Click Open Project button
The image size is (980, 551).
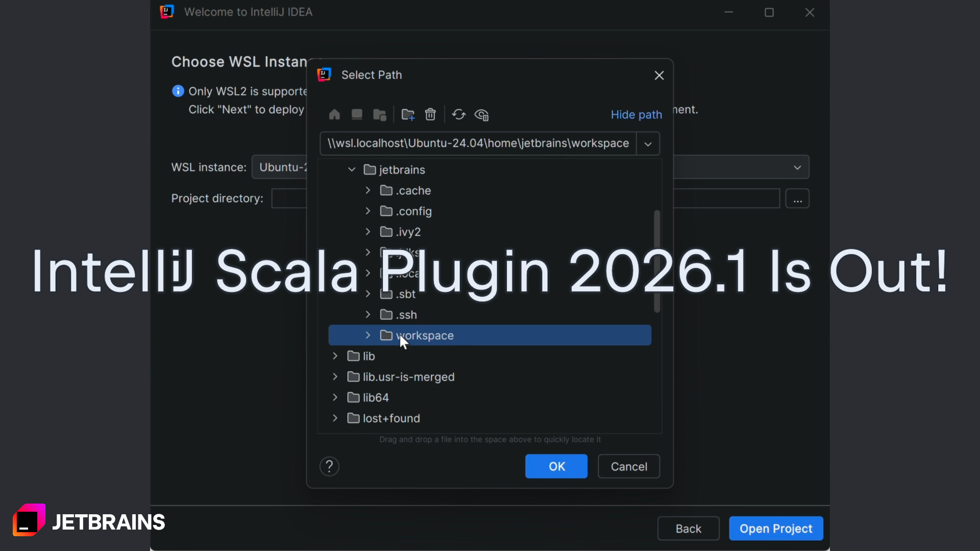tap(776, 528)
